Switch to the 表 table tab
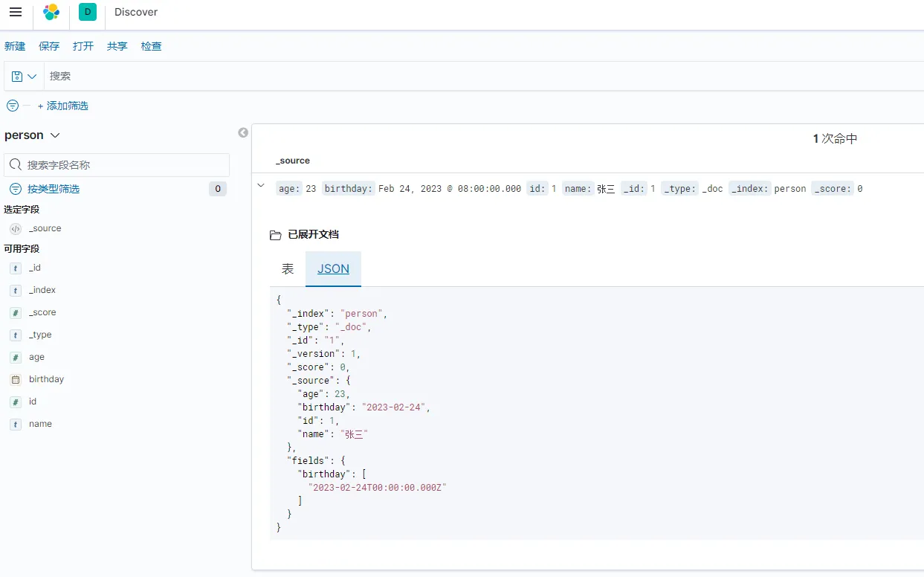Screen dimensions: 924x577 288,268
